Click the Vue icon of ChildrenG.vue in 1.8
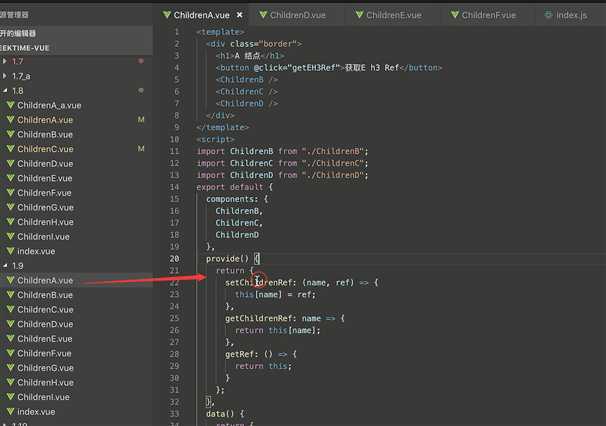Screen dimensions: 606x426 click(10, 207)
